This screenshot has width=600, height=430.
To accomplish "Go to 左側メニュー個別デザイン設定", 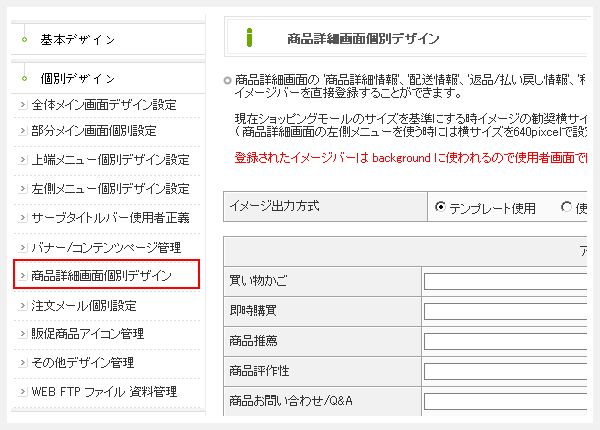I will click(110, 188).
